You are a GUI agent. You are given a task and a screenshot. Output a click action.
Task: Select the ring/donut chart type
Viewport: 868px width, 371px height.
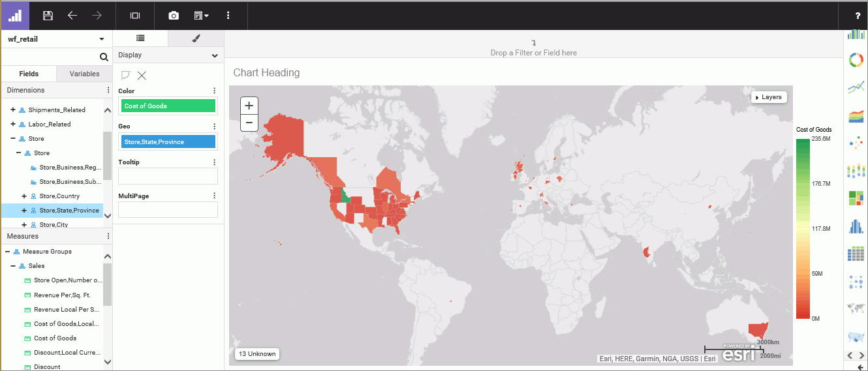[x=856, y=61]
